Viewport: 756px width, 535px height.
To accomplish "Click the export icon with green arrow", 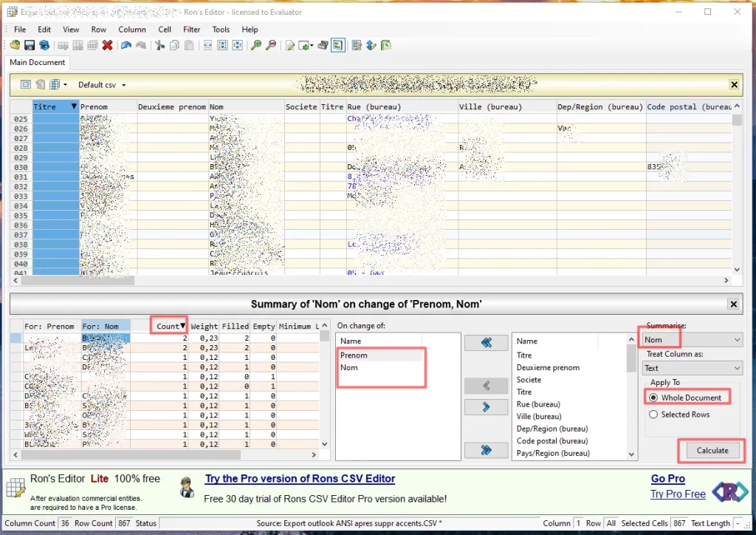I will click(x=303, y=45).
